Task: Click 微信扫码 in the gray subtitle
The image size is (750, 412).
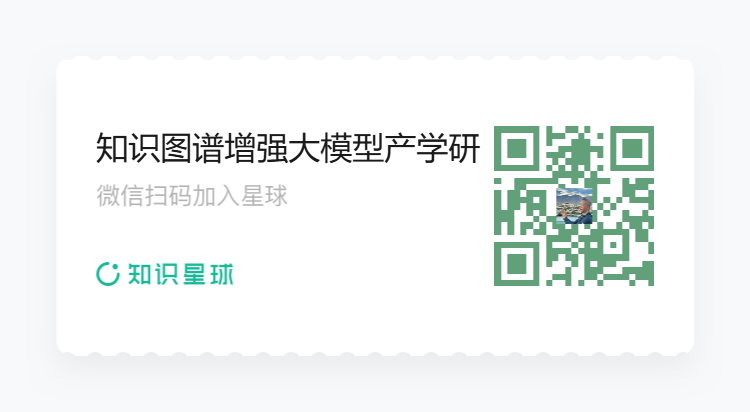Action: click(x=144, y=195)
